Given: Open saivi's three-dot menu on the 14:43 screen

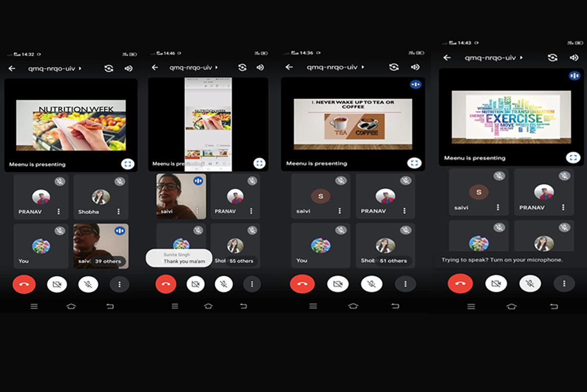Looking at the screenshot, I should 498,207.
